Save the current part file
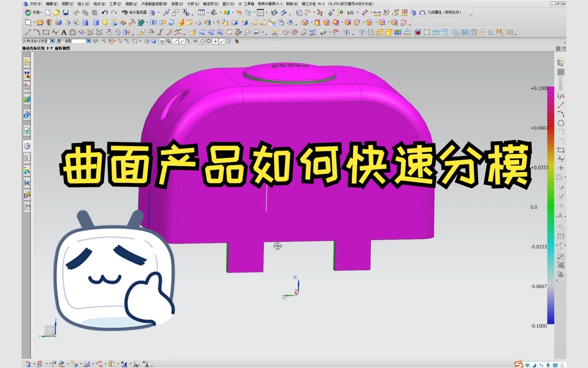588x368 pixels. pos(66,13)
